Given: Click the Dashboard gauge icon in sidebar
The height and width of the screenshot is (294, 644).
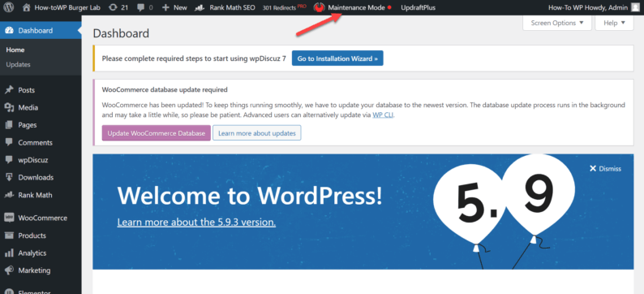Looking at the screenshot, I should (x=9, y=30).
